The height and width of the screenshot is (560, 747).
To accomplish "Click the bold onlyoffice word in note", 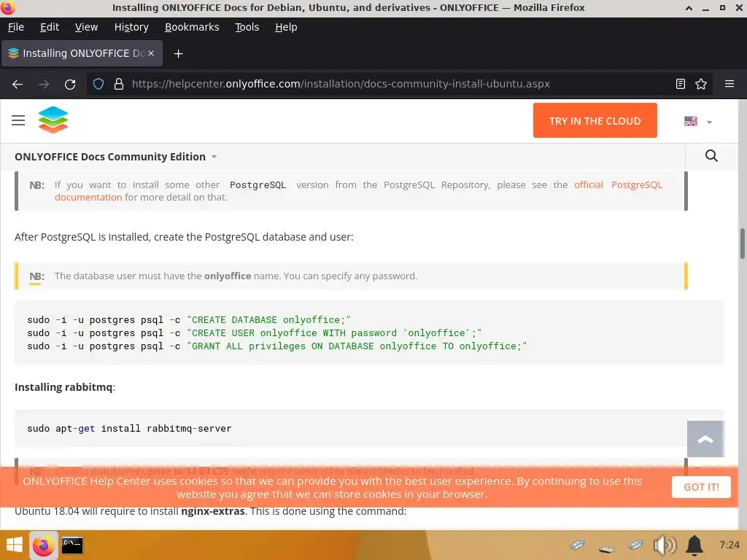I will [228, 276].
